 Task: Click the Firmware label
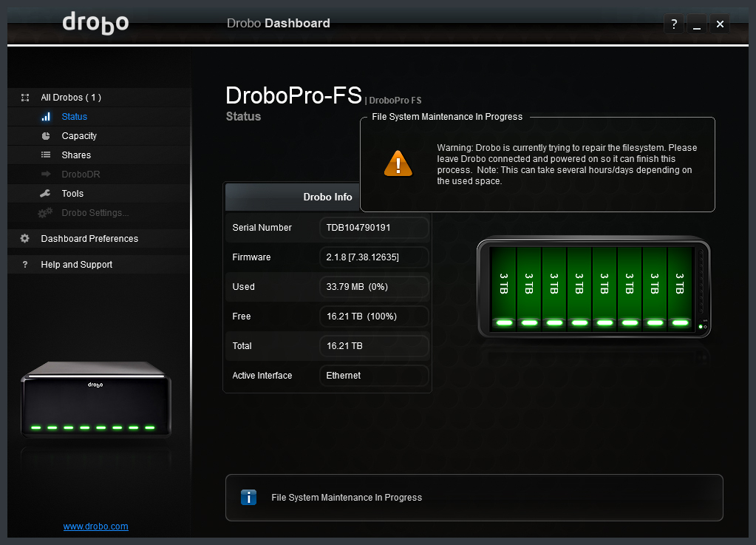pos(252,257)
